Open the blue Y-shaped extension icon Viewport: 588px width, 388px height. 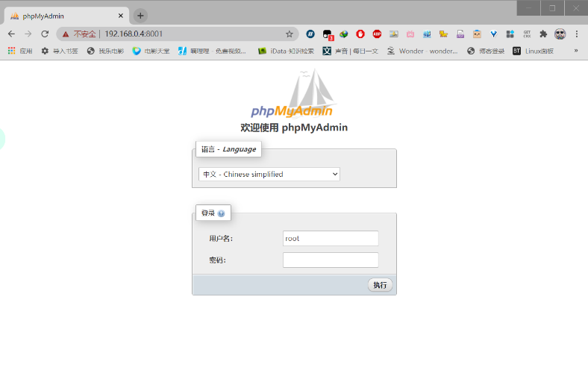pyautogui.click(x=493, y=34)
